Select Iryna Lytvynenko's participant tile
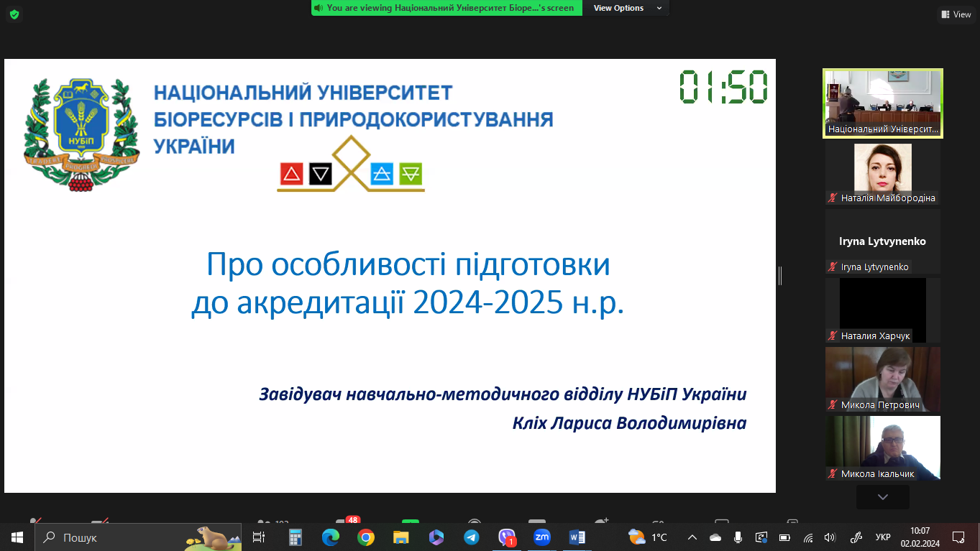 883,241
